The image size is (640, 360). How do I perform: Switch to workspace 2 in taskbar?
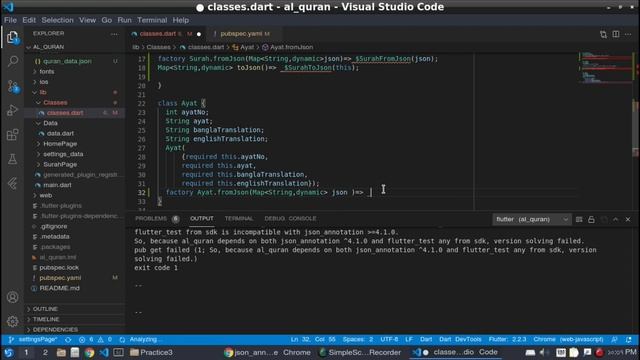click(45, 352)
